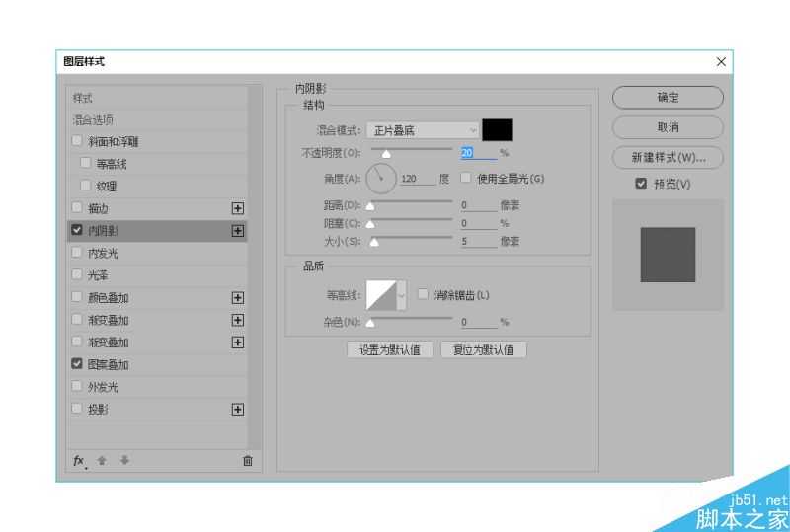
Task: Click the plus icon beside 颜色叠加
Action: 237,297
